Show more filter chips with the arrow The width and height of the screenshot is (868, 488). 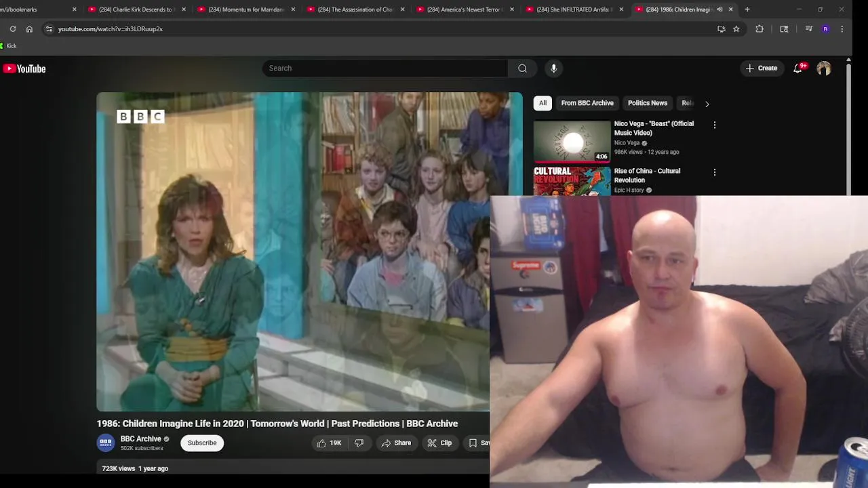tap(707, 104)
